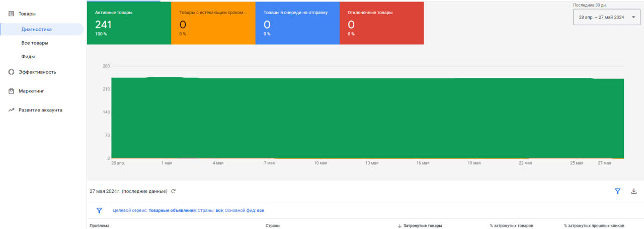The image size is (644, 229).
Task: Click the Развитие аккаунта trend arrow icon
Action: point(11,110)
